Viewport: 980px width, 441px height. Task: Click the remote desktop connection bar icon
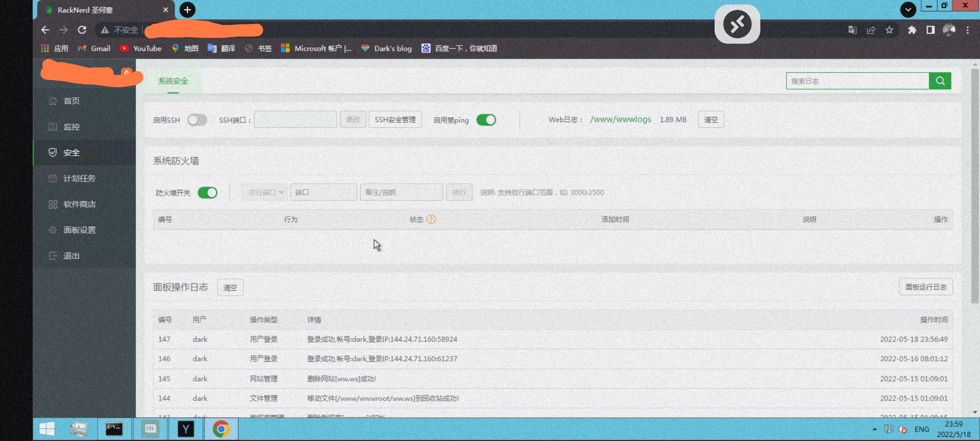click(737, 24)
